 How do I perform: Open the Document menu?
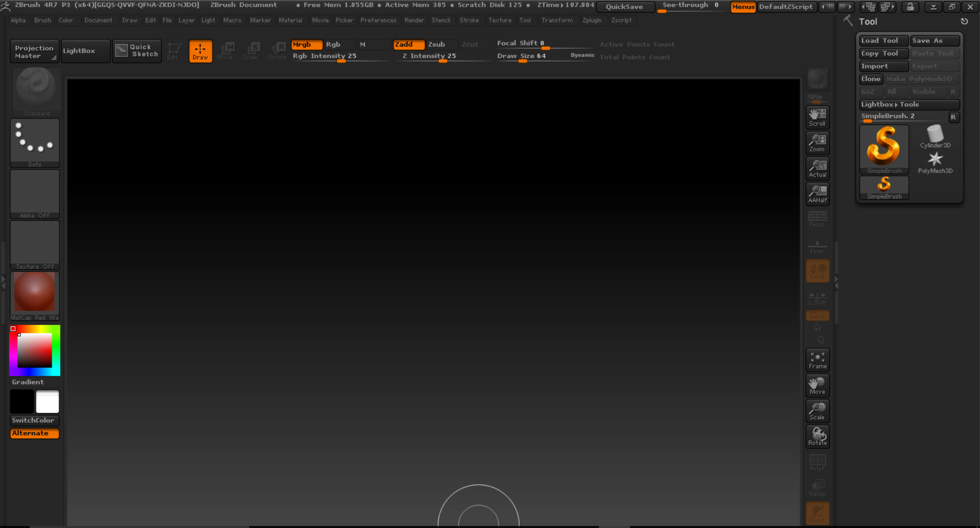point(98,20)
